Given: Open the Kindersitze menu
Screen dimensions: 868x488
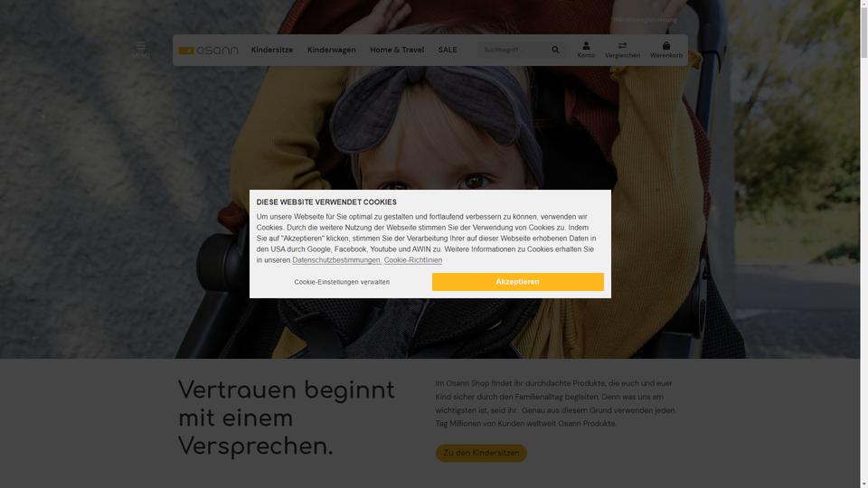Looking at the screenshot, I should coord(272,50).
